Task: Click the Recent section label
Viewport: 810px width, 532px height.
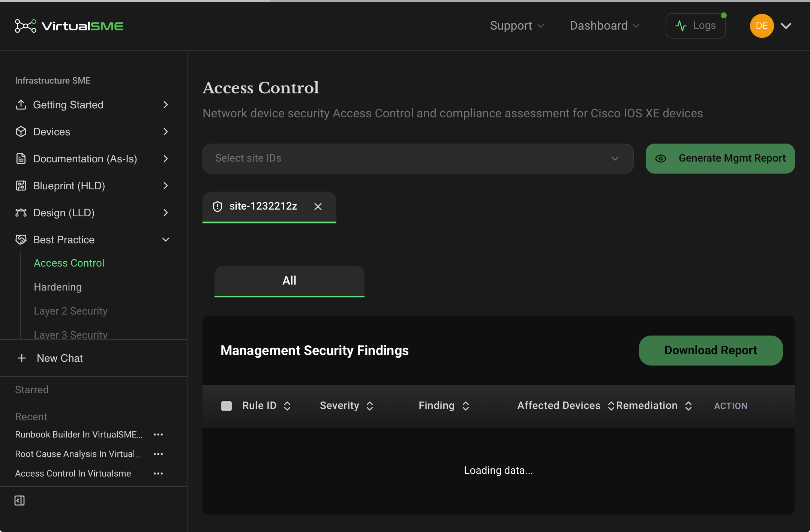Action: tap(31, 417)
